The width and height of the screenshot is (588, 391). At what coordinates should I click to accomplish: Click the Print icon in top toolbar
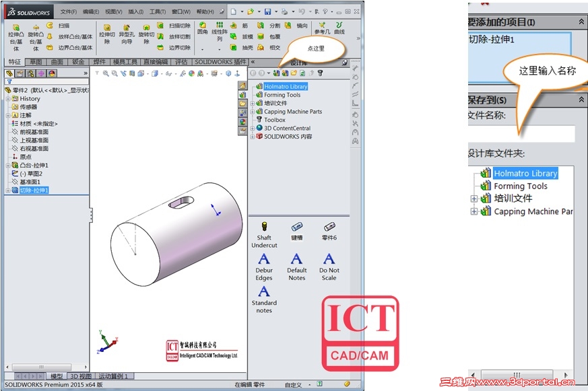[x=285, y=11]
